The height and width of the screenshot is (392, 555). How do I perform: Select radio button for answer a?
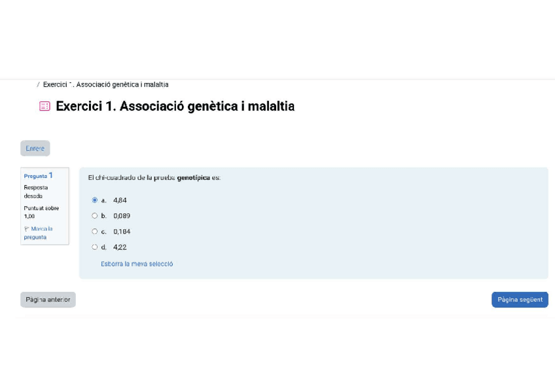coord(95,200)
